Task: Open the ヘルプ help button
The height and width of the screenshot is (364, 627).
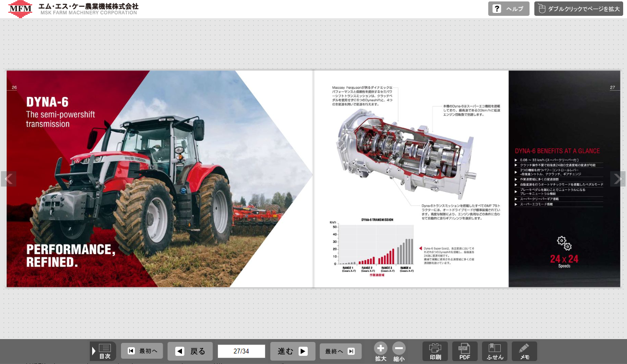Action: (508, 9)
